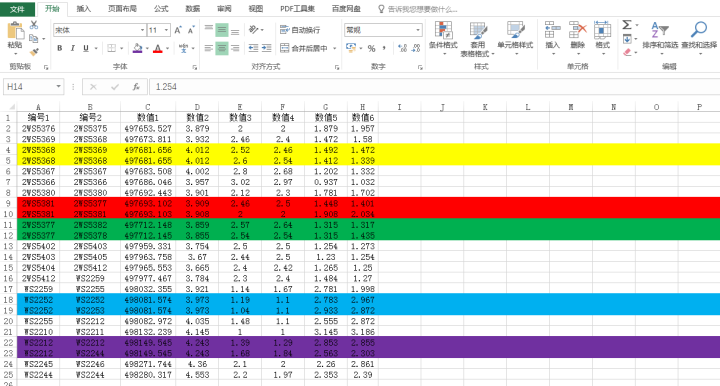Click the Copy icon
The width and height of the screenshot is (720, 386).
(x=34, y=39)
